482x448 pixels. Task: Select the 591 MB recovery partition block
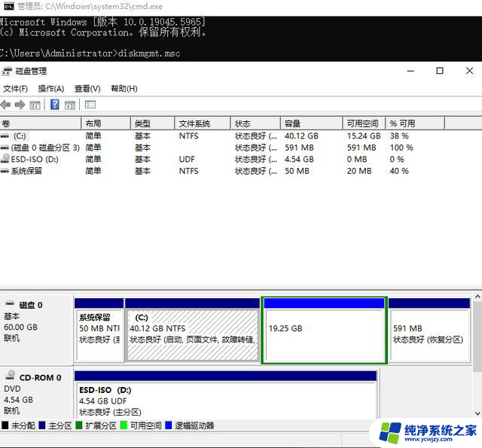[429, 331]
